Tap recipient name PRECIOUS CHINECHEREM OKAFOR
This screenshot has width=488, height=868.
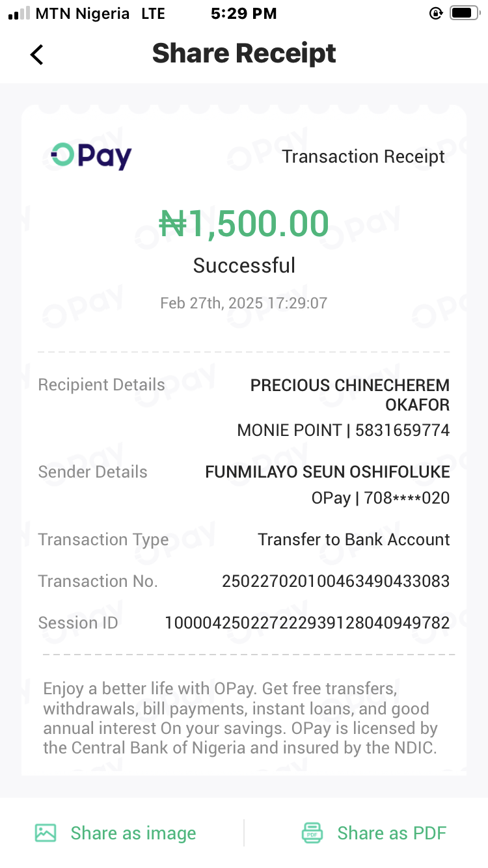pos(350,394)
